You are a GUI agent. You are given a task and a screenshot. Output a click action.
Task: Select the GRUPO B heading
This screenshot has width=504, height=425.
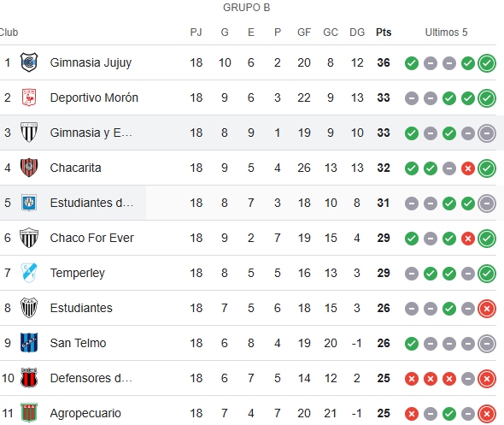pos(247,8)
